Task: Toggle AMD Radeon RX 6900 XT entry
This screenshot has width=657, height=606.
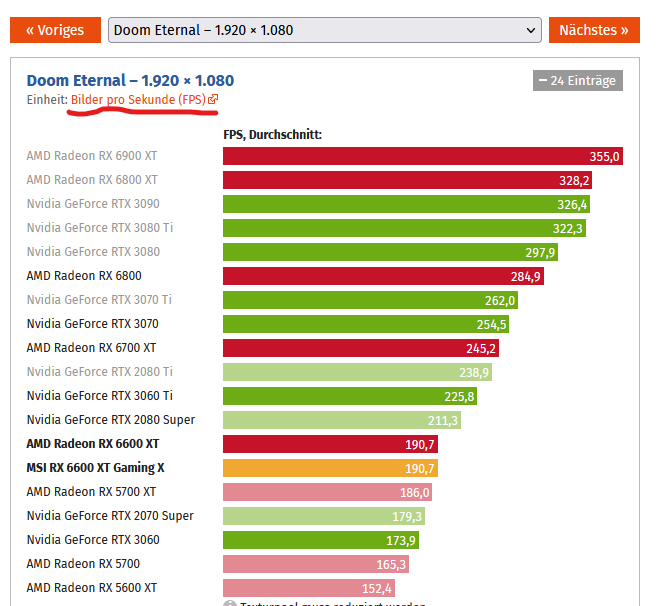Action: coord(92,156)
